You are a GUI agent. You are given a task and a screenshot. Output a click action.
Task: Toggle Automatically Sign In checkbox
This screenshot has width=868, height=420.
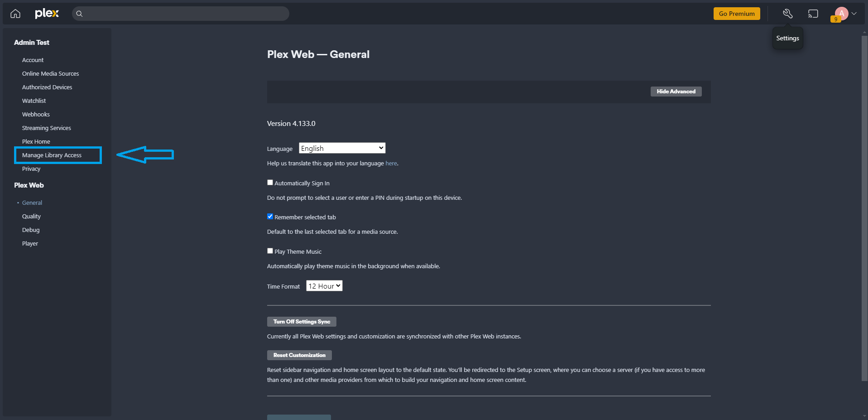pos(270,183)
